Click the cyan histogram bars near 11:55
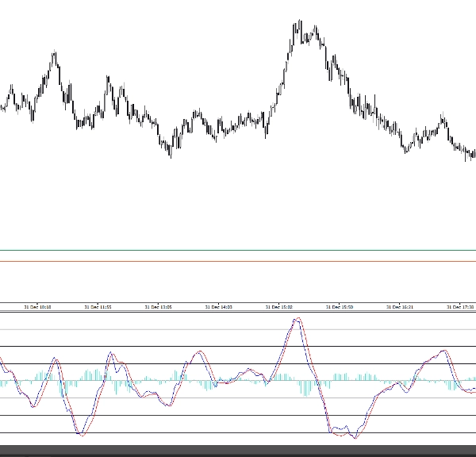The height and width of the screenshot is (457, 476). tap(94, 374)
